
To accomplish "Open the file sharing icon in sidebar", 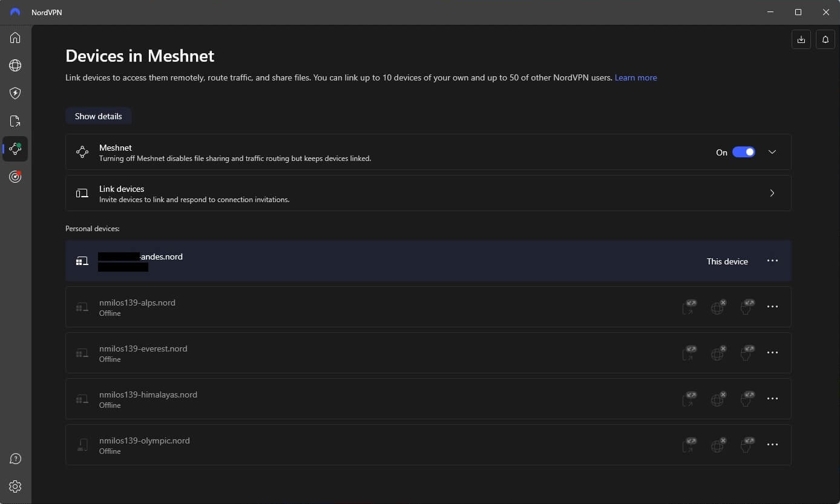I will pos(15,121).
